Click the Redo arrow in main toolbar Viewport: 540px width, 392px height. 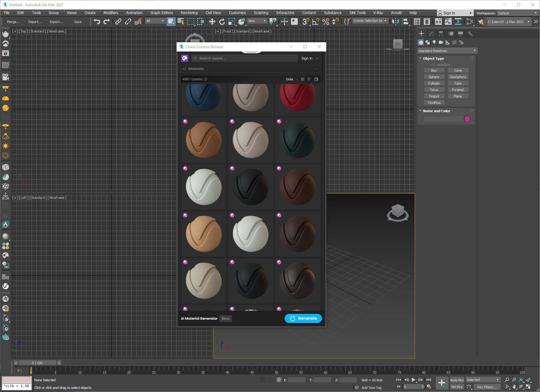pyautogui.click(x=107, y=21)
